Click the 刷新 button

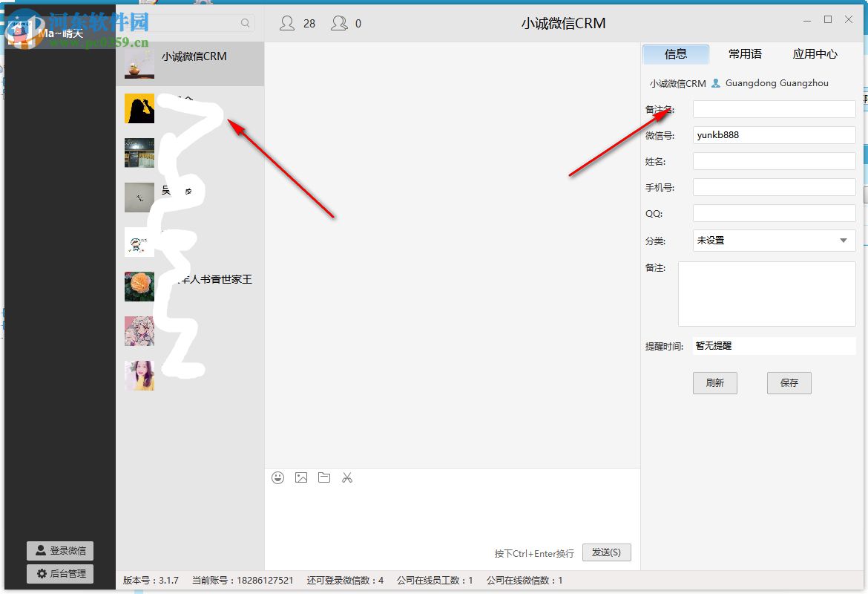coord(714,383)
